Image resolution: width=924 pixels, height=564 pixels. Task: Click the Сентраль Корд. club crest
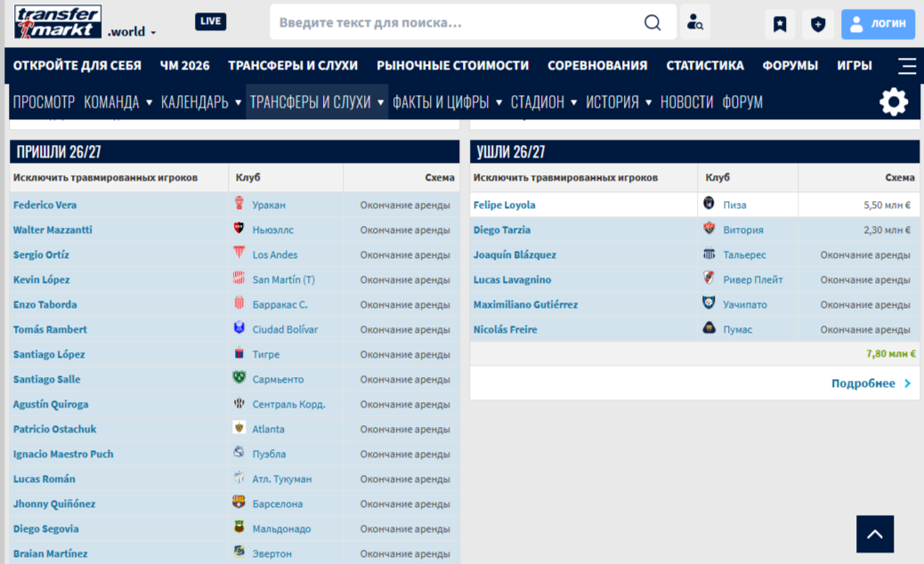tap(239, 403)
